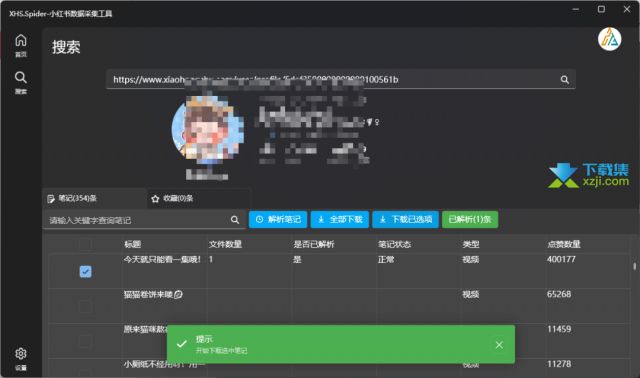This screenshot has width=640, height=378.
Task: Focus the note keyword search field
Action: coord(144,220)
